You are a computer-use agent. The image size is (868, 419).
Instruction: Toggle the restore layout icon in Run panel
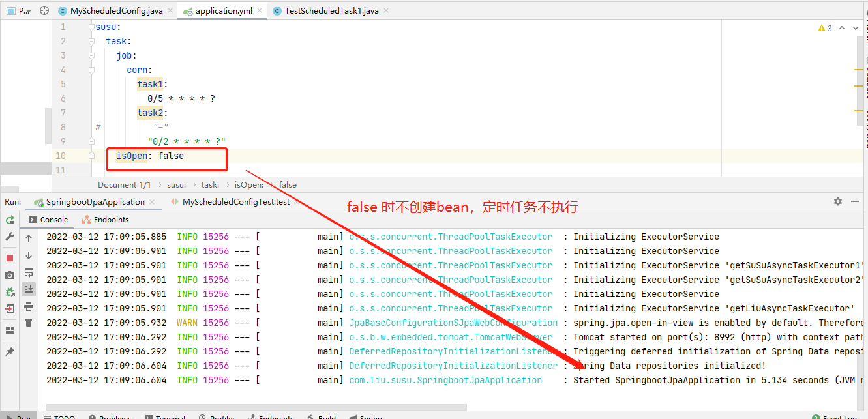[x=9, y=329]
